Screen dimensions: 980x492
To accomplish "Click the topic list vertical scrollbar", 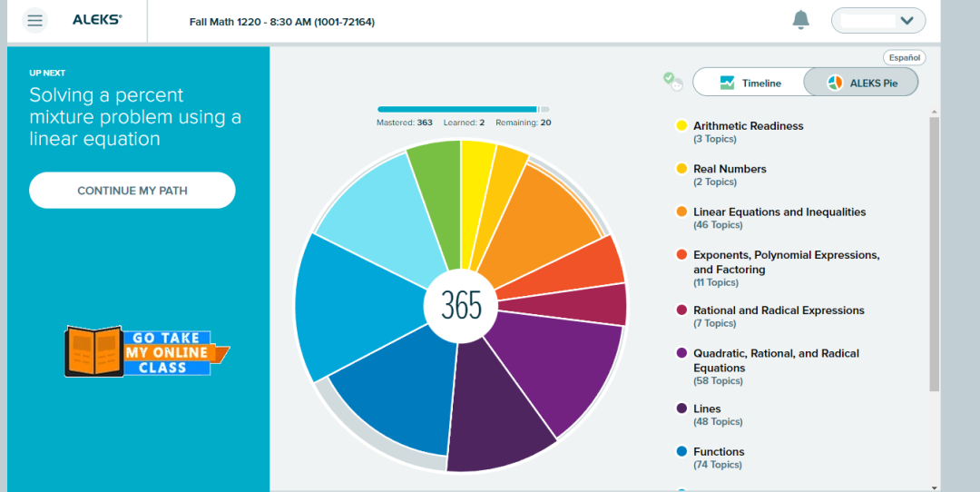I will point(935,254).
